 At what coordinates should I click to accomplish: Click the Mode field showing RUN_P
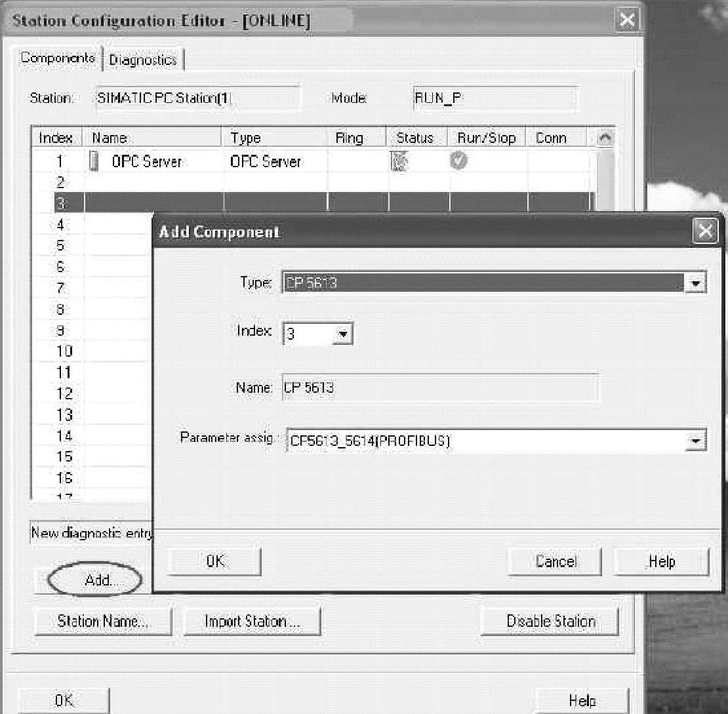click(495, 98)
